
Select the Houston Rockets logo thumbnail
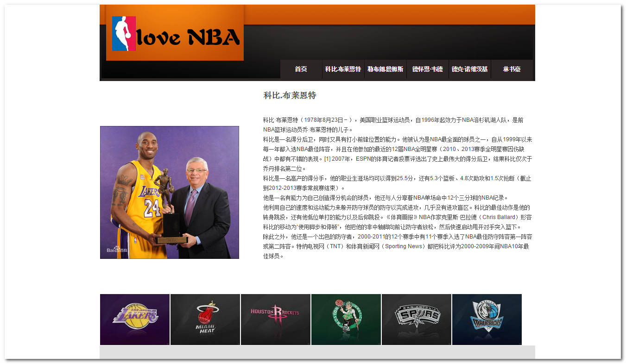(x=276, y=320)
